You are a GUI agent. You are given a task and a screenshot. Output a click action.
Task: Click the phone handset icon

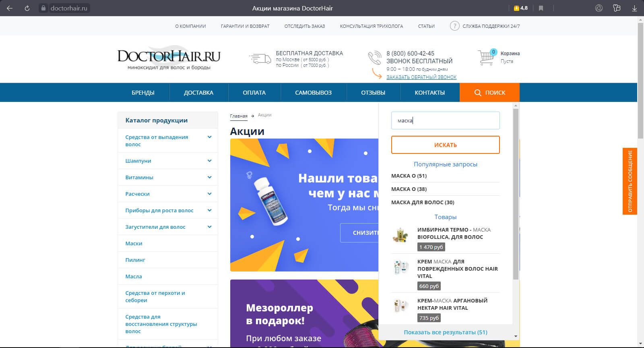pos(374,58)
